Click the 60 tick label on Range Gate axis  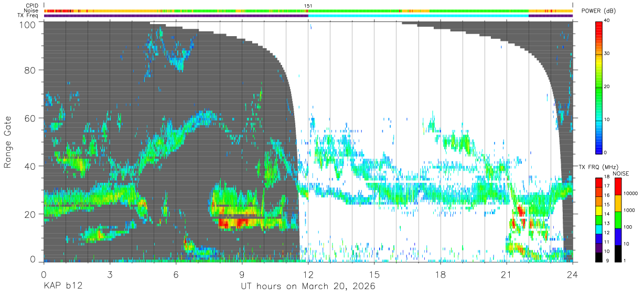pyautogui.click(x=30, y=118)
